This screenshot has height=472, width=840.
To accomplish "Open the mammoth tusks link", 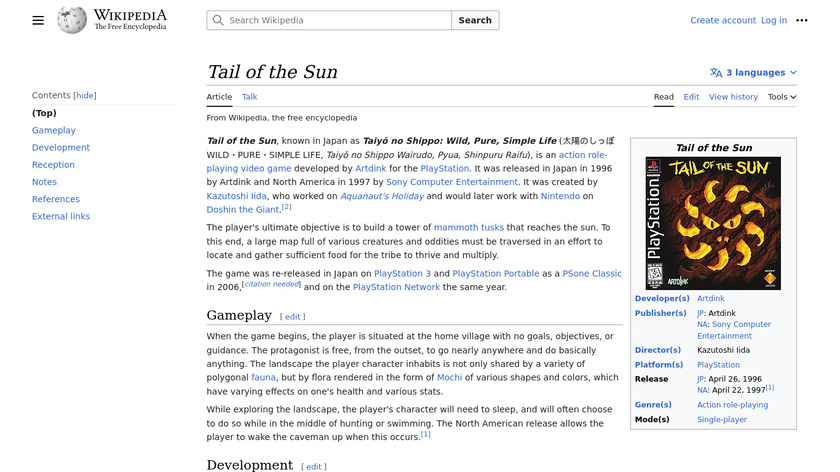I will (x=468, y=228).
